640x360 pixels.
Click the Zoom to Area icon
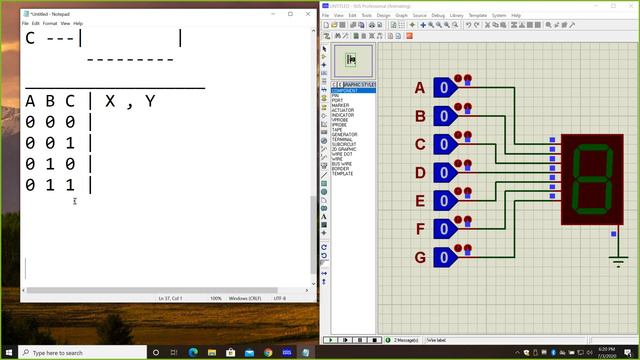click(x=455, y=25)
